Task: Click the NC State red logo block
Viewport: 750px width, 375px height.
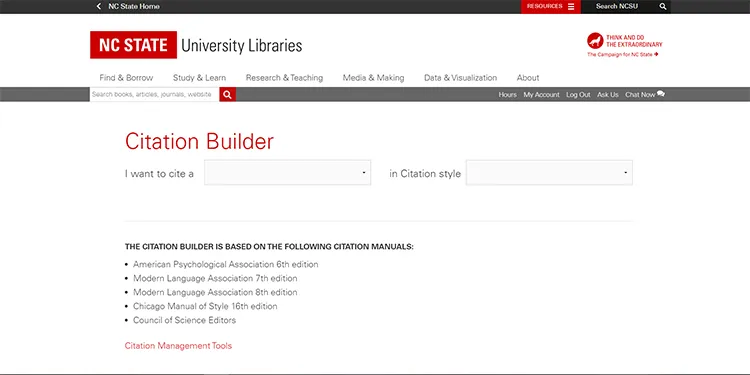Action: coord(133,45)
